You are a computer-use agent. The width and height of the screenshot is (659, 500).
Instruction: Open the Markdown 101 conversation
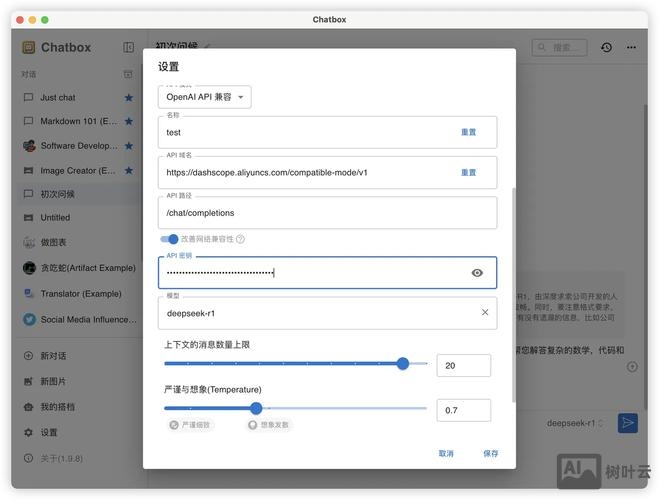(78, 121)
